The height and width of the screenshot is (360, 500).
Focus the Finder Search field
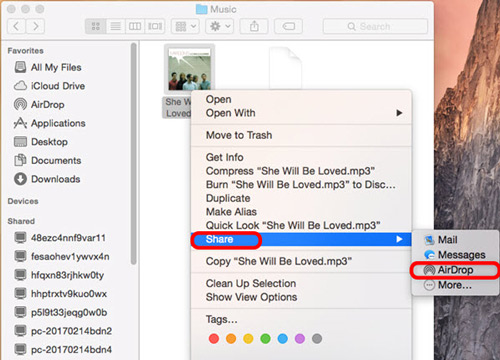(x=375, y=26)
